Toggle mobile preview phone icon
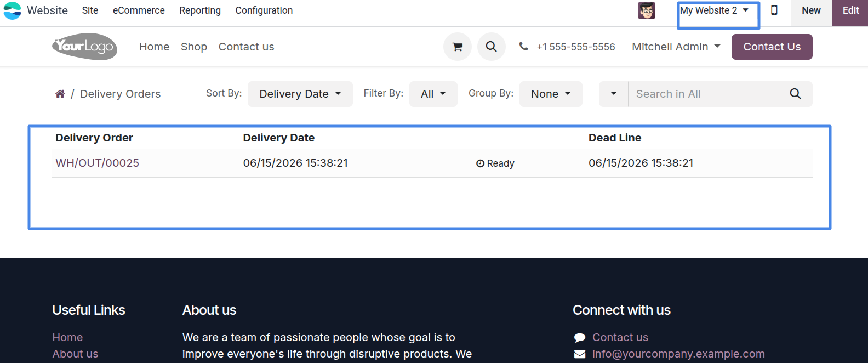 coord(774,10)
